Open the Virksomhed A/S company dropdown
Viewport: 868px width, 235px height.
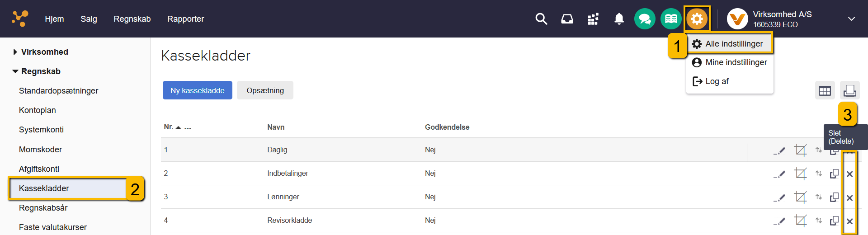[x=851, y=19]
